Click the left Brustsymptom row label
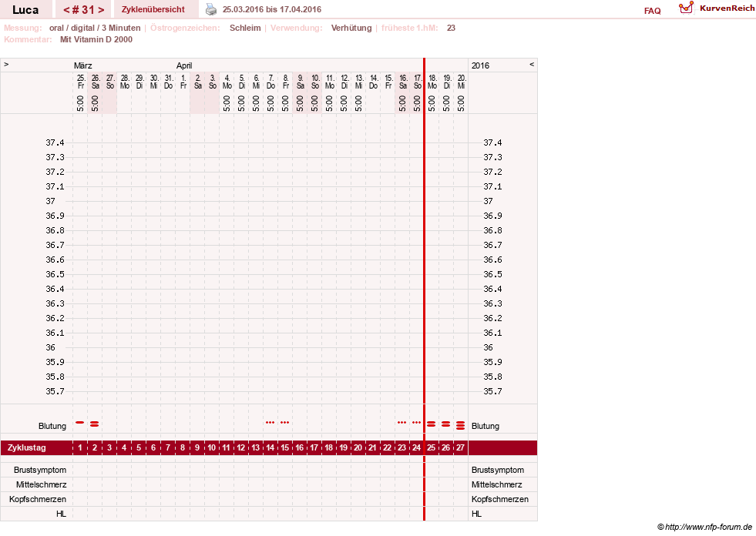This screenshot has height=536, width=756. [40, 470]
